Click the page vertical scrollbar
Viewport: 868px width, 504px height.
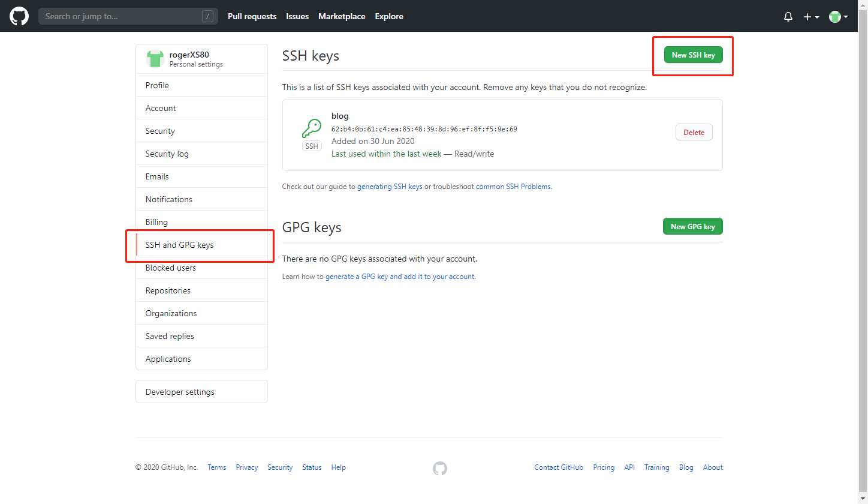pos(863,252)
